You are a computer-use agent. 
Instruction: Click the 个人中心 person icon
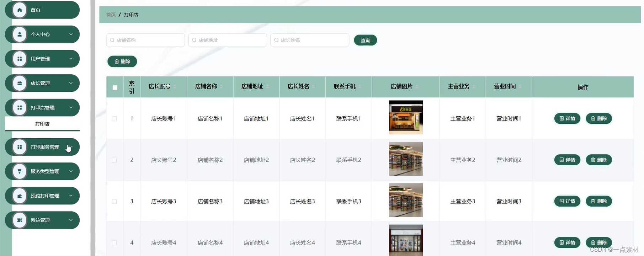coord(20,34)
